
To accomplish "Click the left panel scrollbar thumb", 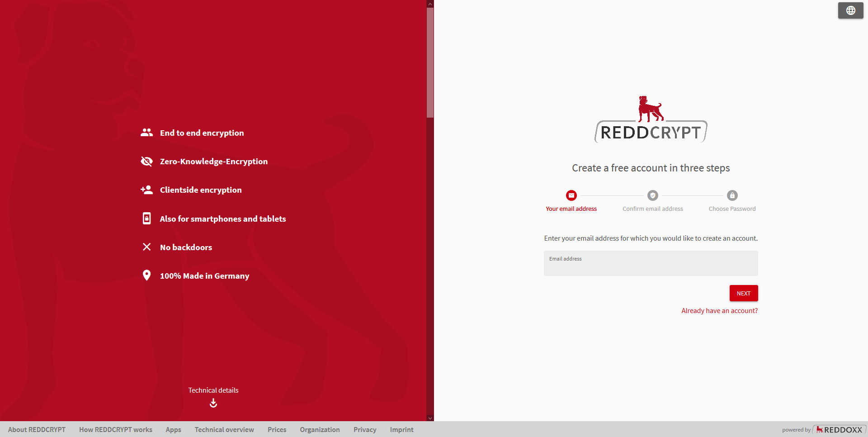I will 430,62.
